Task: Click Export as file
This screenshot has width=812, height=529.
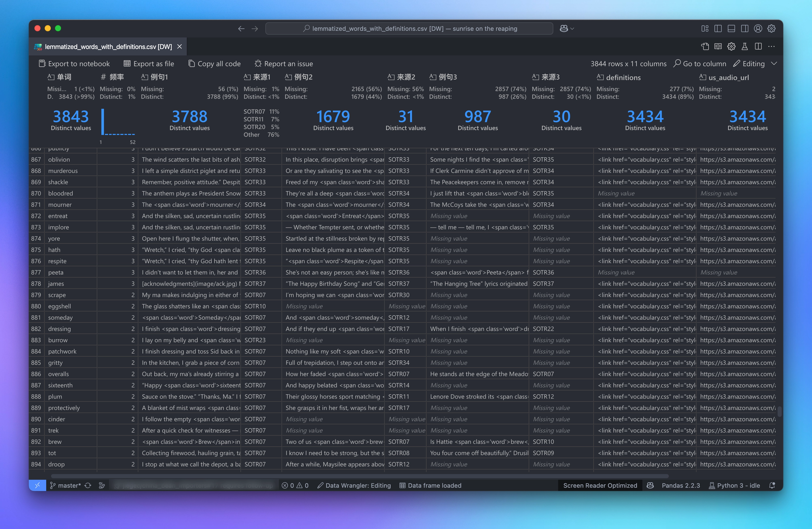Action: click(149, 64)
